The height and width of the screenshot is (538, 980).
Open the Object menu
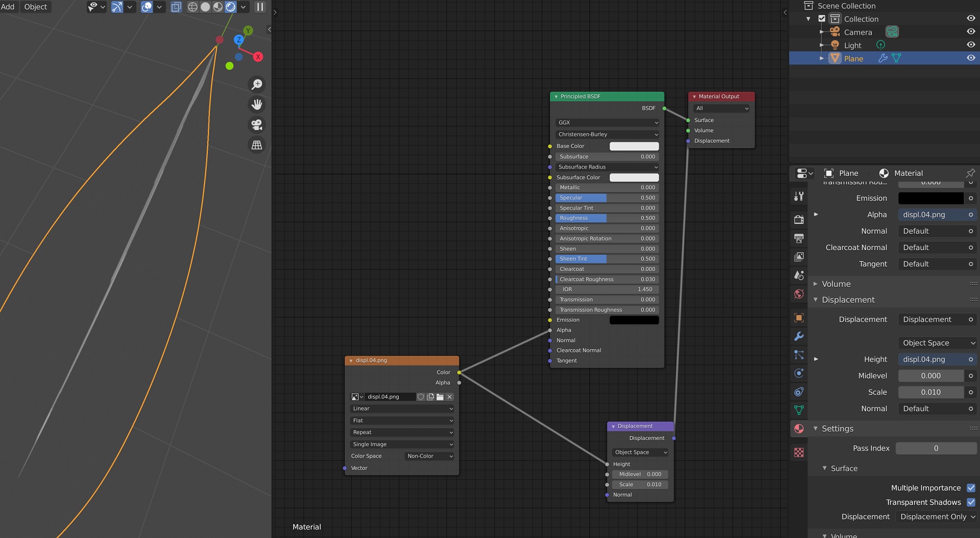[35, 7]
